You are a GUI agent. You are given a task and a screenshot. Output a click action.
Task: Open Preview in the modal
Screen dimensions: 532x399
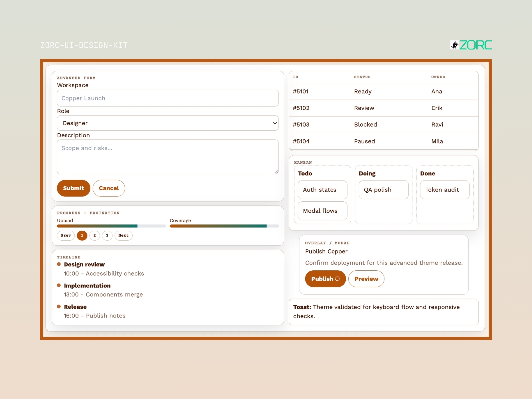coord(366,279)
